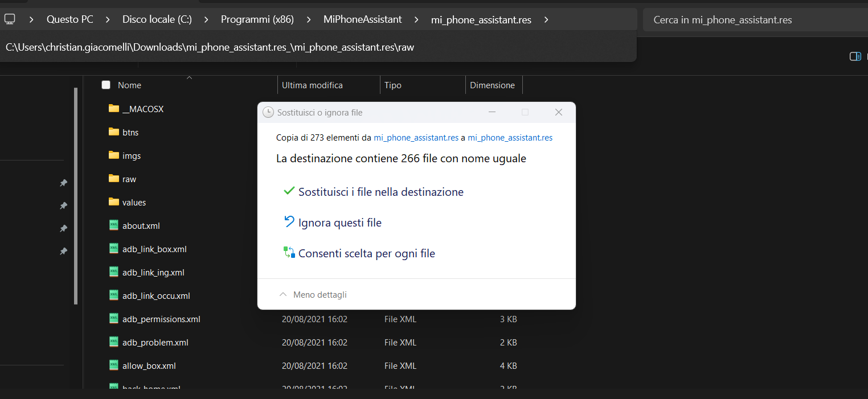Click the navigation pane vertical scrollbar
Screen dimensions: 868x399
pos(75,194)
